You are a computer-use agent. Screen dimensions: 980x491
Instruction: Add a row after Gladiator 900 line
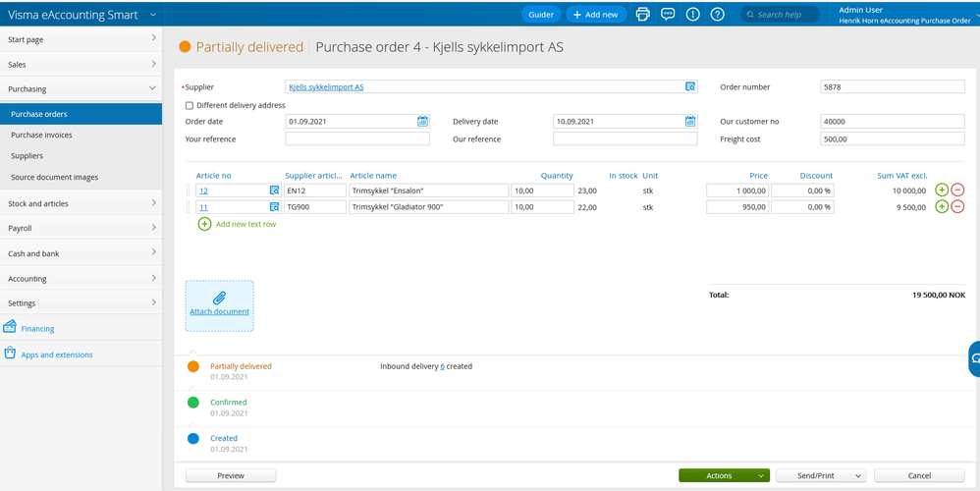(942, 207)
